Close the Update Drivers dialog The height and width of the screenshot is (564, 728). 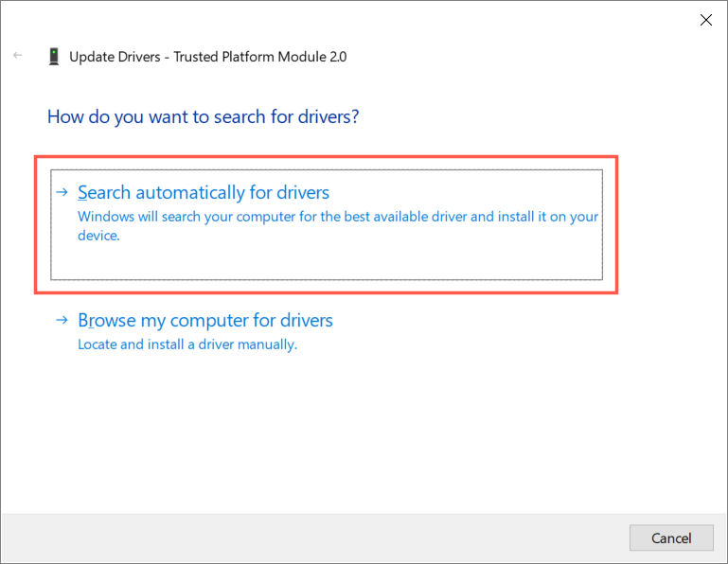tap(705, 20)
